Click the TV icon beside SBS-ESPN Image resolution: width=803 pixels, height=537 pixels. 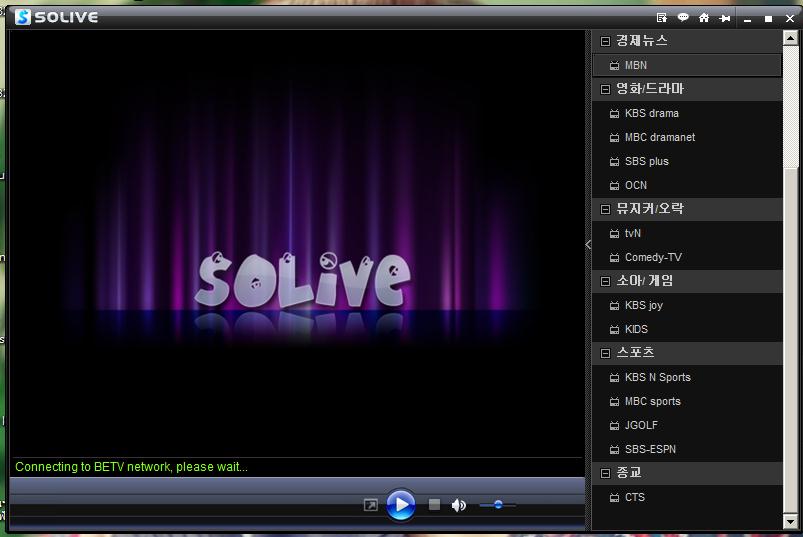(615, 450)
